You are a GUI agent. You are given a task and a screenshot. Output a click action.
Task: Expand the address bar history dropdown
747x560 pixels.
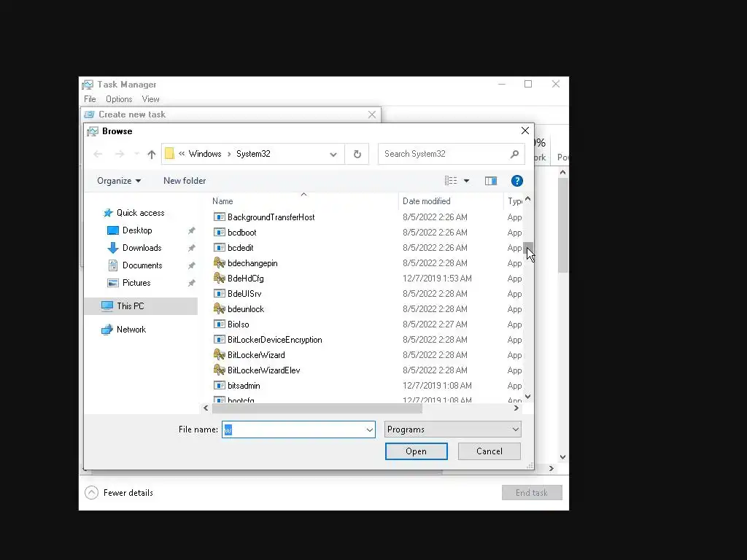(333, 155)
